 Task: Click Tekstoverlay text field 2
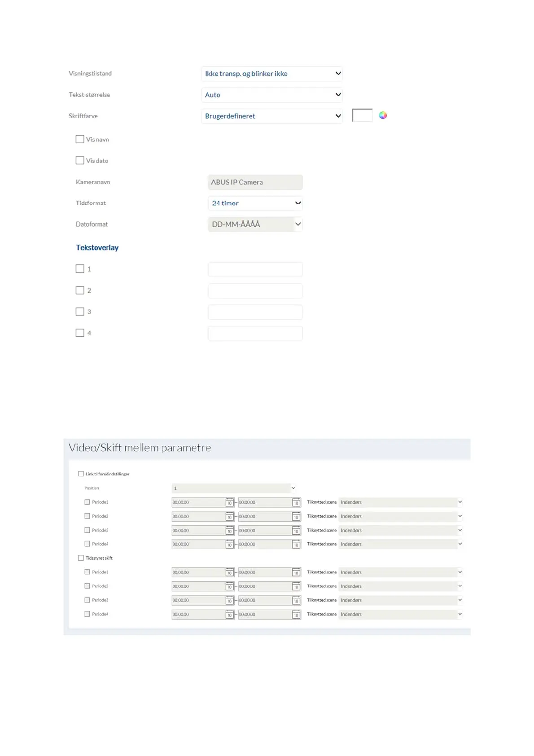point(255,291)
